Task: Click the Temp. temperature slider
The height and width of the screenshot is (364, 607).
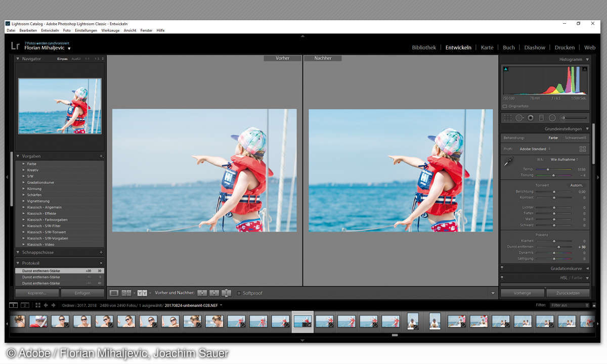Action: [x=553, y=169]
